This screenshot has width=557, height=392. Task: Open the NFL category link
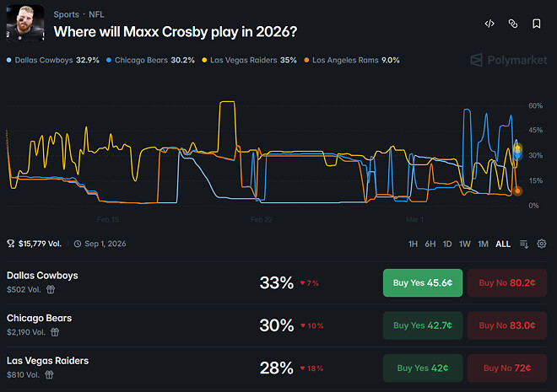tap(98, 14)
